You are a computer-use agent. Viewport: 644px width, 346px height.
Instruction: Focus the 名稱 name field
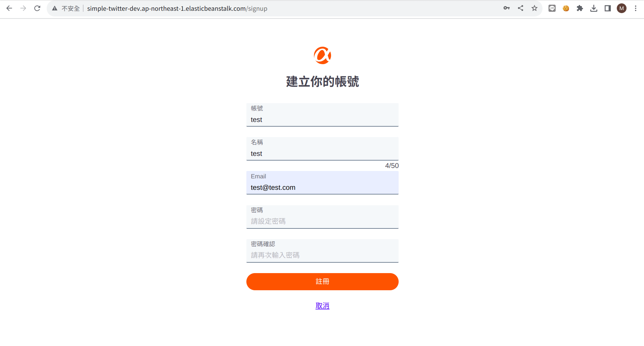322,149
